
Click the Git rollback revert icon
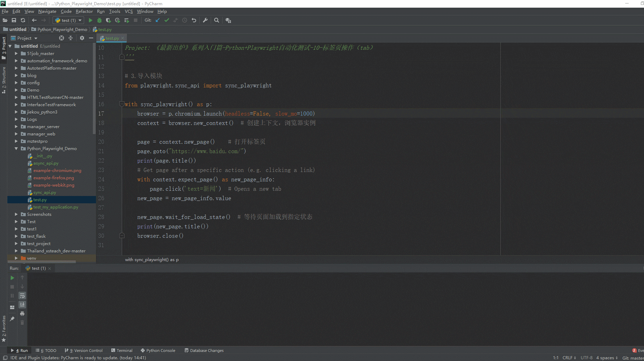click(194, 20)
